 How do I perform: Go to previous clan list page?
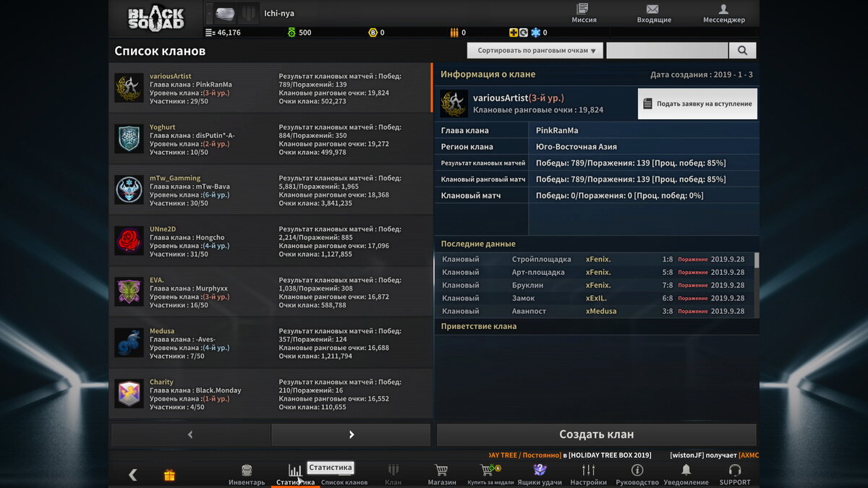(x=190, y=435)
